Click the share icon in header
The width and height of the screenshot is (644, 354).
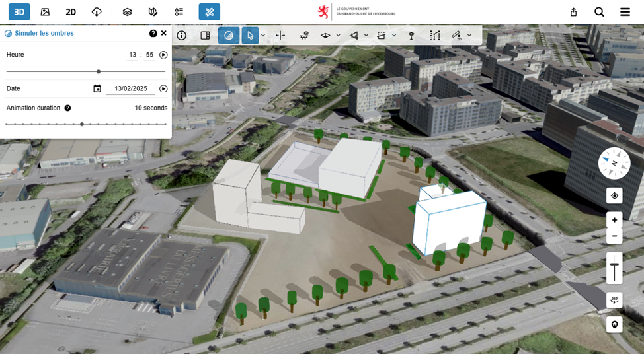click(573, 12)
